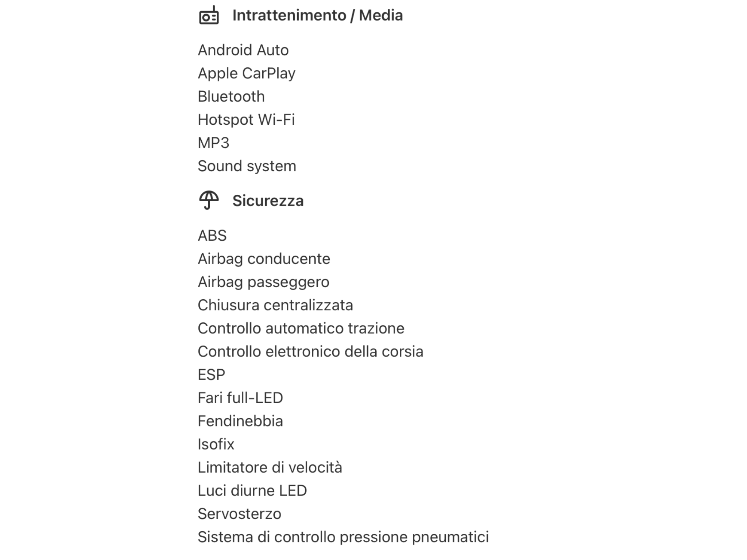Click the Fari full-LED entry
Screen dimensions: 747x560
pos(240,398)
